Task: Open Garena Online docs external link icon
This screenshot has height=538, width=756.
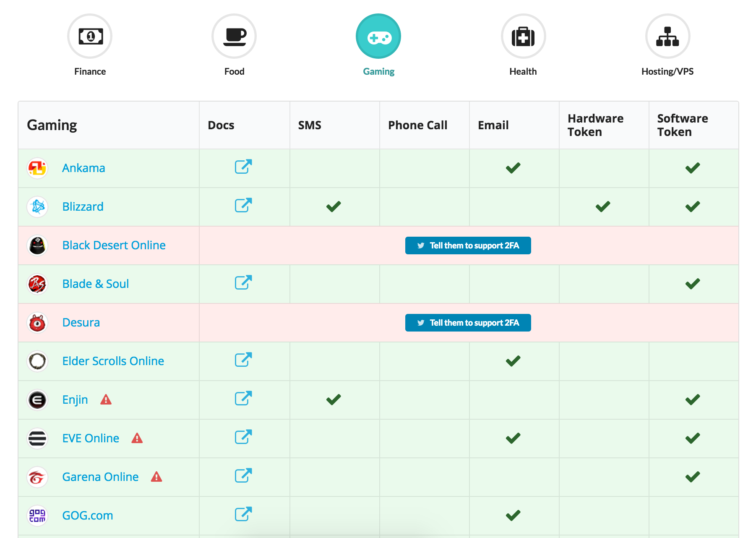Action: coord(243,475)
